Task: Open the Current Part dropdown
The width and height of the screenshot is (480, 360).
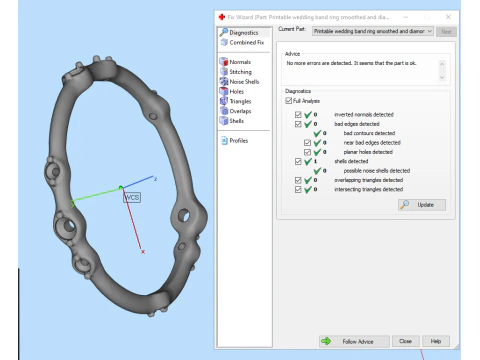Action: pos(373,31)
